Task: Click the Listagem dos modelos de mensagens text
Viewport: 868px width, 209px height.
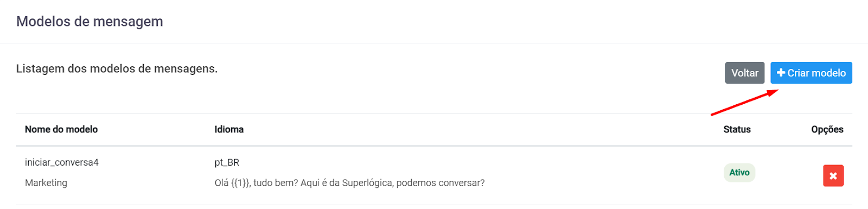Action: click(x=117, y=69)
